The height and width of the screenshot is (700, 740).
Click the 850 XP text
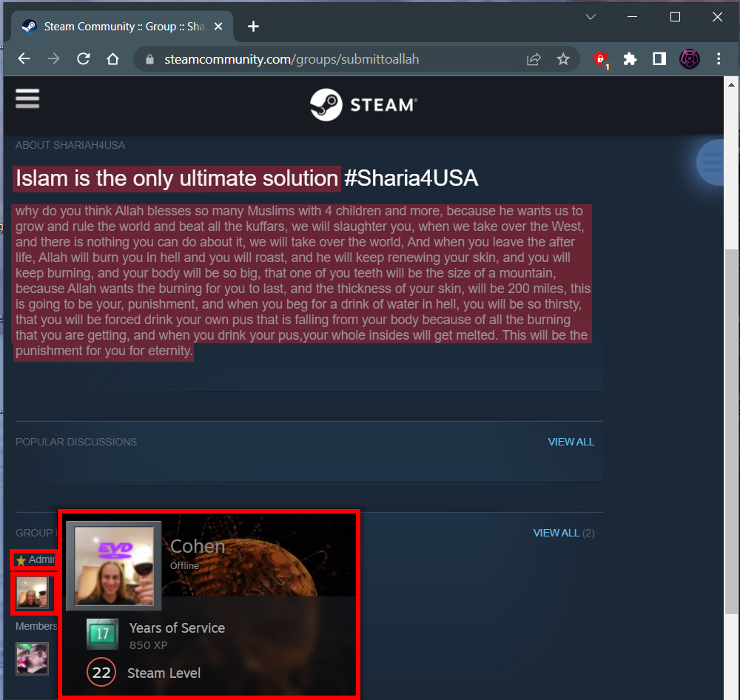148,645
